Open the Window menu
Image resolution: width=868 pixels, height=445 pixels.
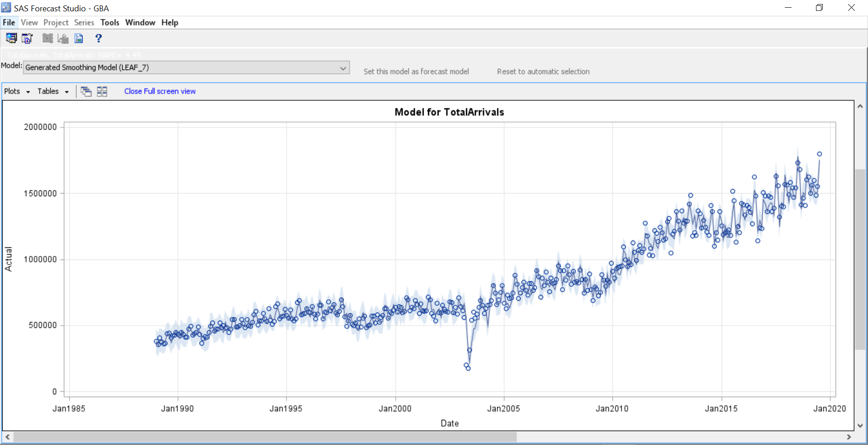140,23
